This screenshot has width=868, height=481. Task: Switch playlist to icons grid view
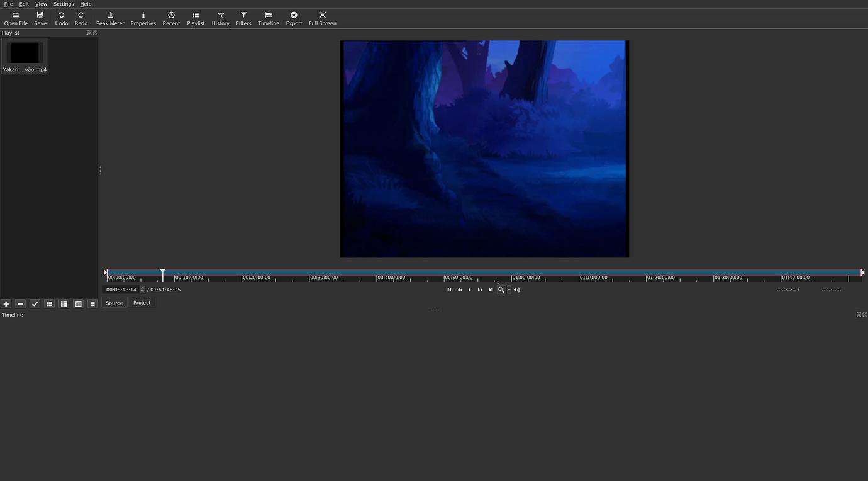(x=64, y=303)
